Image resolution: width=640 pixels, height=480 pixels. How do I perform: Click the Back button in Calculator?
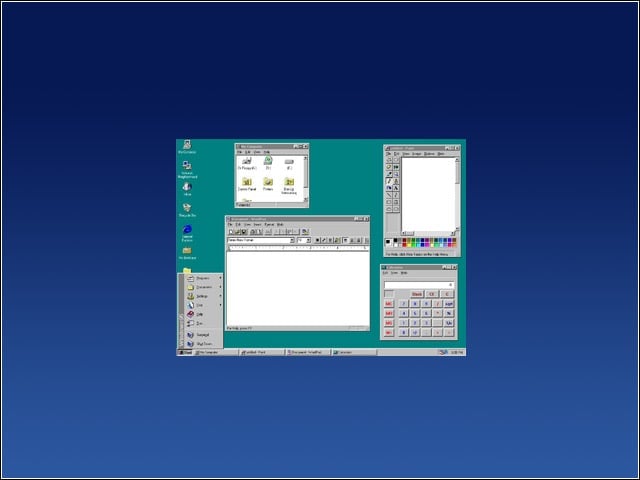pos(417,294)
